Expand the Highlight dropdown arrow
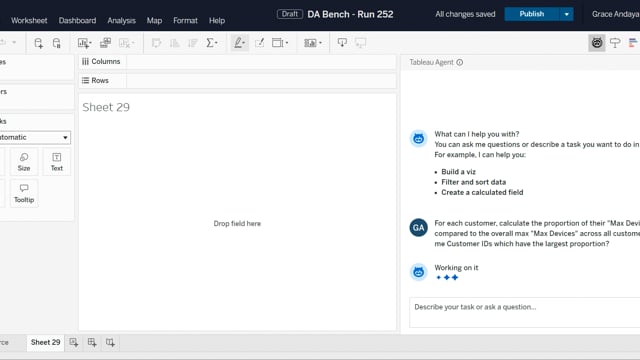The width and height of the screenshot is (640, 360). [x=244, y=43]
